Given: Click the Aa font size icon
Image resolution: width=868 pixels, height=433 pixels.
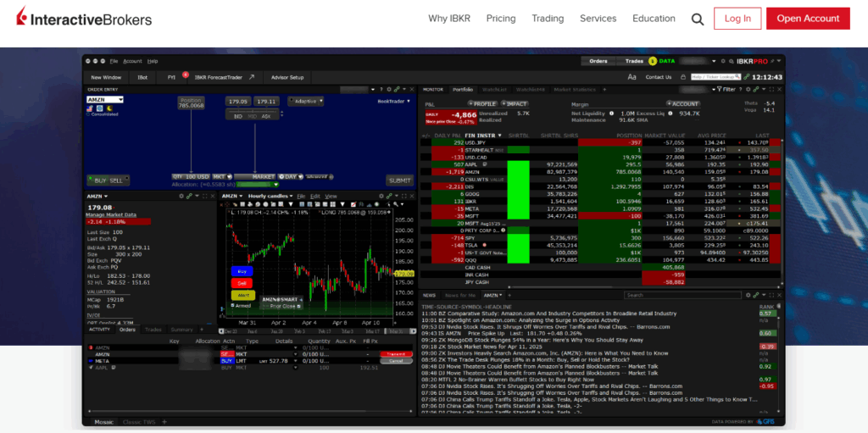Looking at the screenshot, I should pyautogui.click(x=632, y=77).
